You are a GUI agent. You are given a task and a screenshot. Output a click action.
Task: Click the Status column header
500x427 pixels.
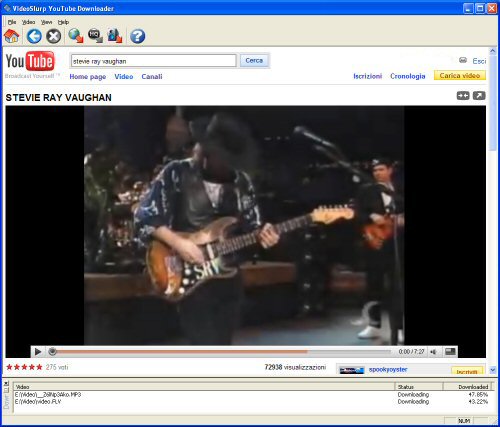pos(419,387)
